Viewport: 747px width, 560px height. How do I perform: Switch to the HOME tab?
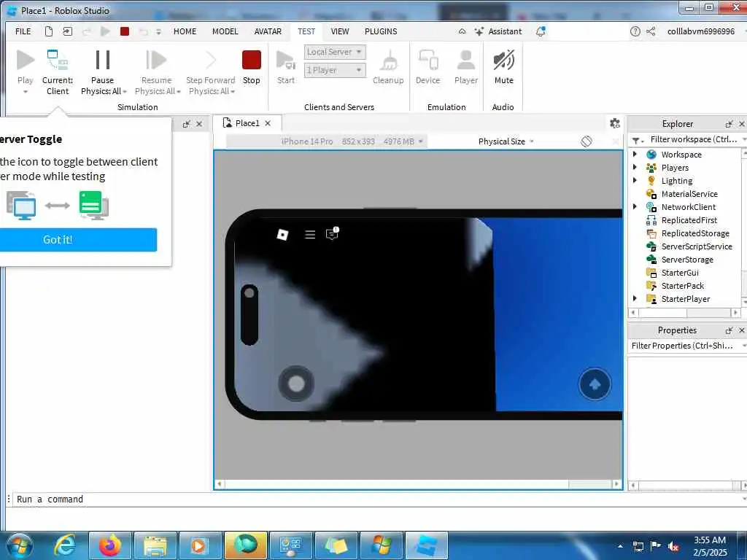pyautogui.click(x=185, y=31)
